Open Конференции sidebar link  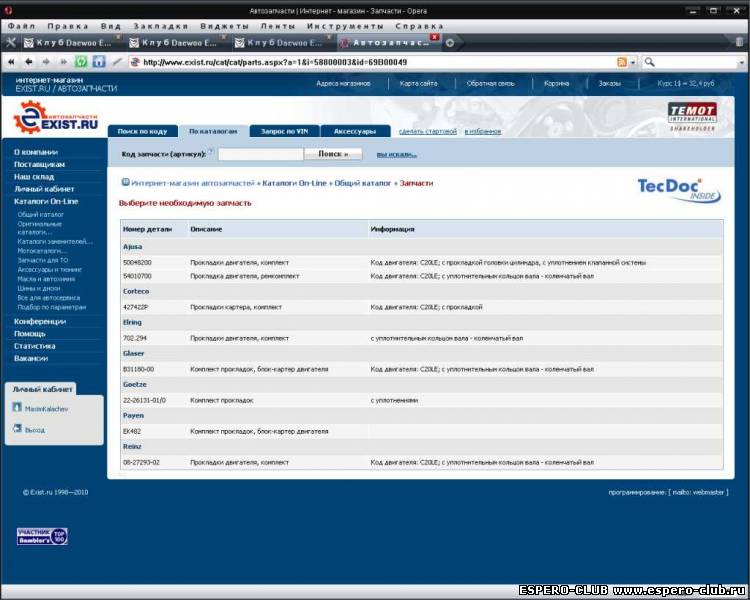pos(40,322)
